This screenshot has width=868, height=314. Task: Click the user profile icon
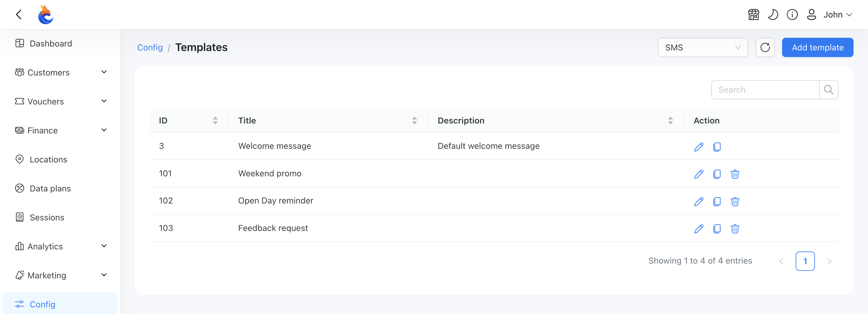[811, 14]
